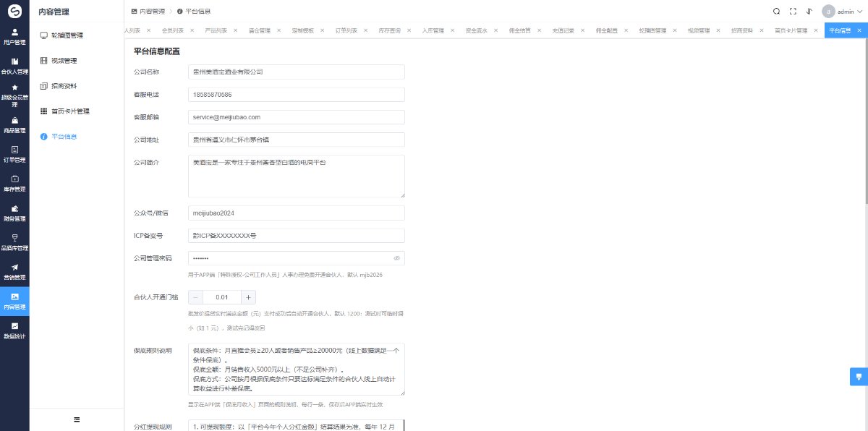Click the blue floating side widget button
This screenshot has height=431, width=868.
pyautogui.click(x=859, y=377)
